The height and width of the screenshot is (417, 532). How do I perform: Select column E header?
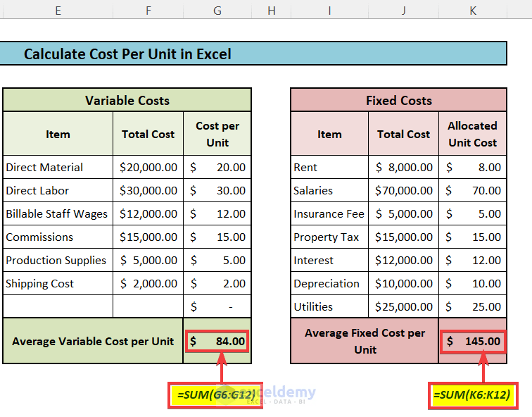(58, 10)
